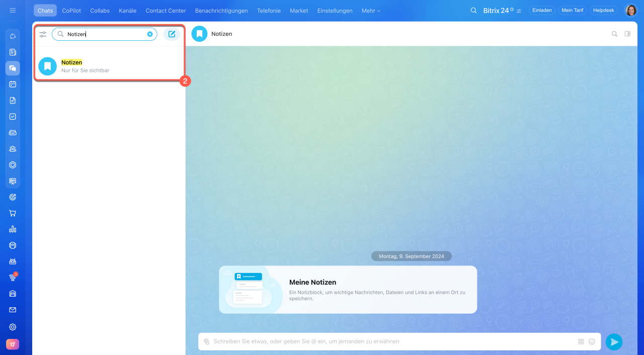Viewport: 644px width, 355px height.
Task: Click the global search magnifier icon
Action: (x=473, y=11)
